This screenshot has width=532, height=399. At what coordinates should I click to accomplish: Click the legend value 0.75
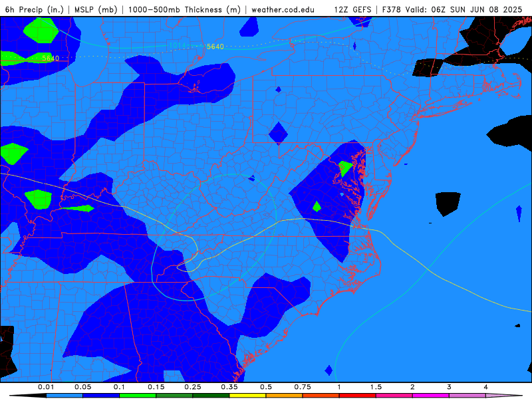[x=303, y=387]
